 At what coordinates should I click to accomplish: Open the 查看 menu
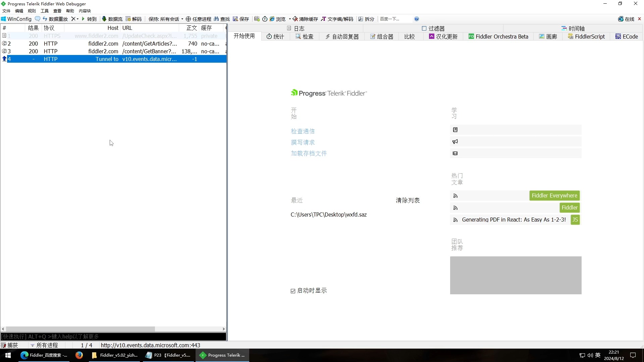click(x=57, y=11)
